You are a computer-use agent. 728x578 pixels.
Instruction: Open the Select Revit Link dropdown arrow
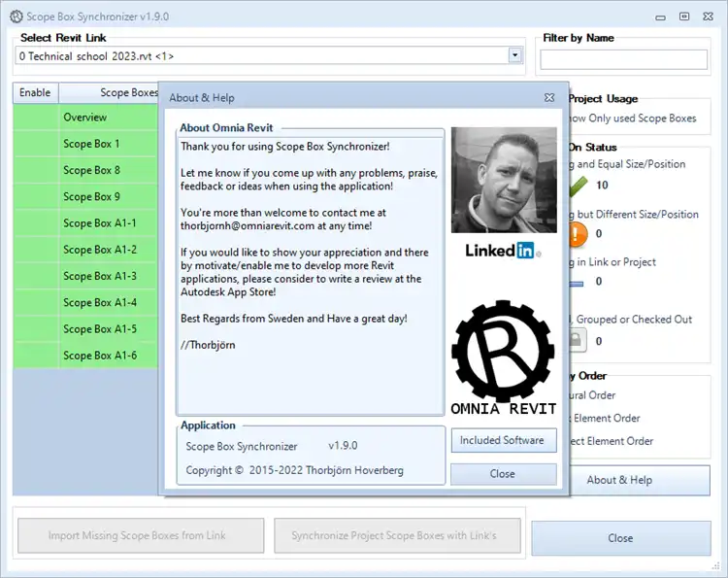[514, 55]
